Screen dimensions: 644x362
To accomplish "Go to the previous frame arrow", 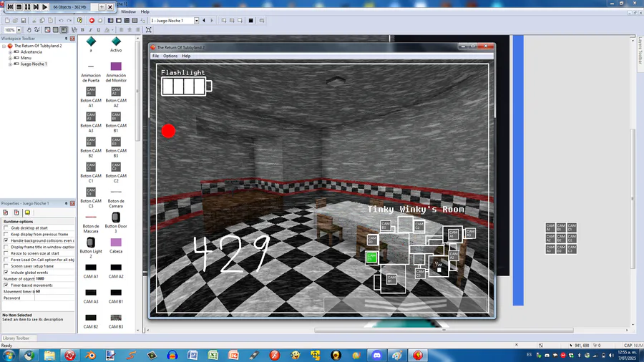I will pyautogui.click(x=204, y=21).
